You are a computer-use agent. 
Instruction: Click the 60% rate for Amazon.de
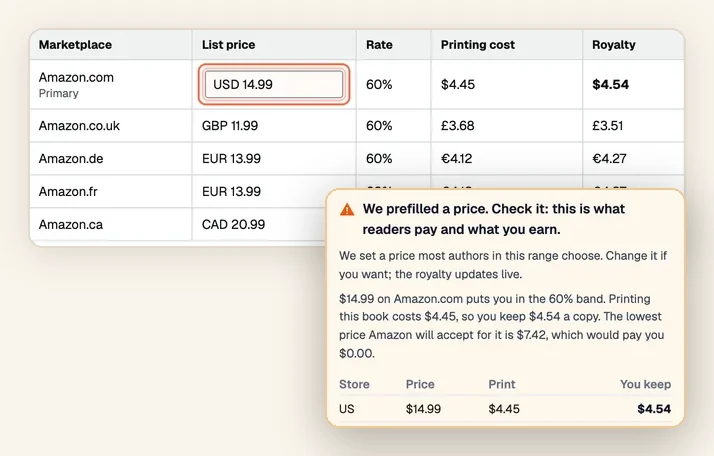(x=379, y=159)
